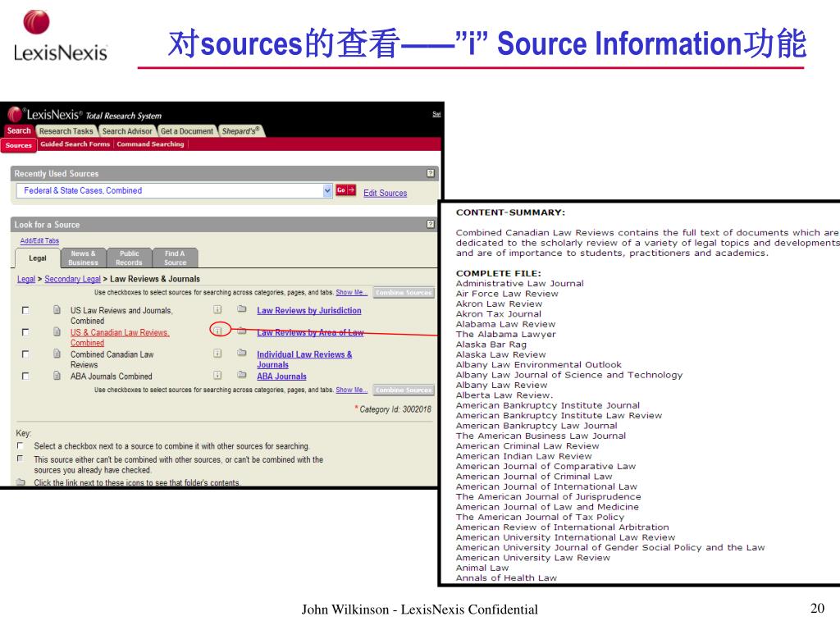This screenshot has height=630, width=840.
Task: Click document icon next to ABA Journals Combined
Action: [x=57, y=376]
